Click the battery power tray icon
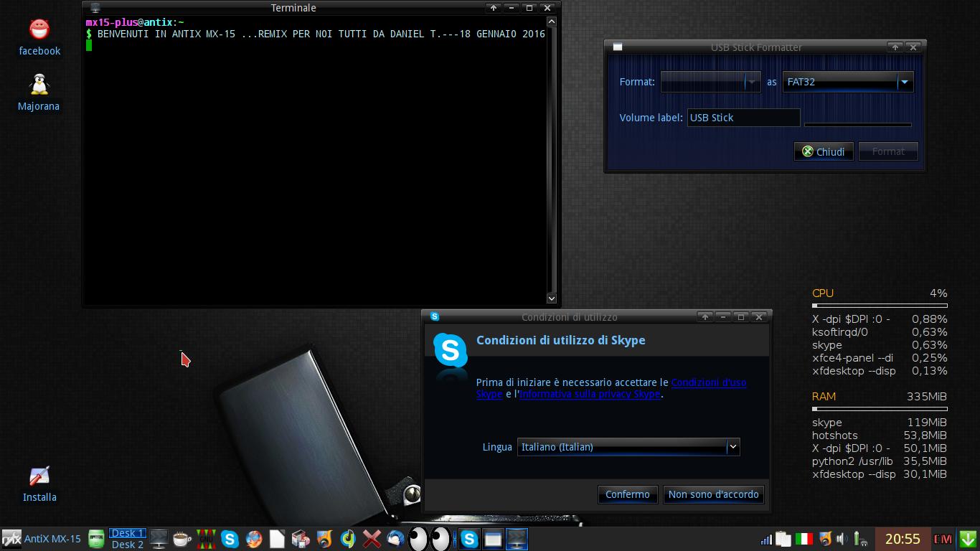Screen dimensions: 980x551 (x=860, y=539)
